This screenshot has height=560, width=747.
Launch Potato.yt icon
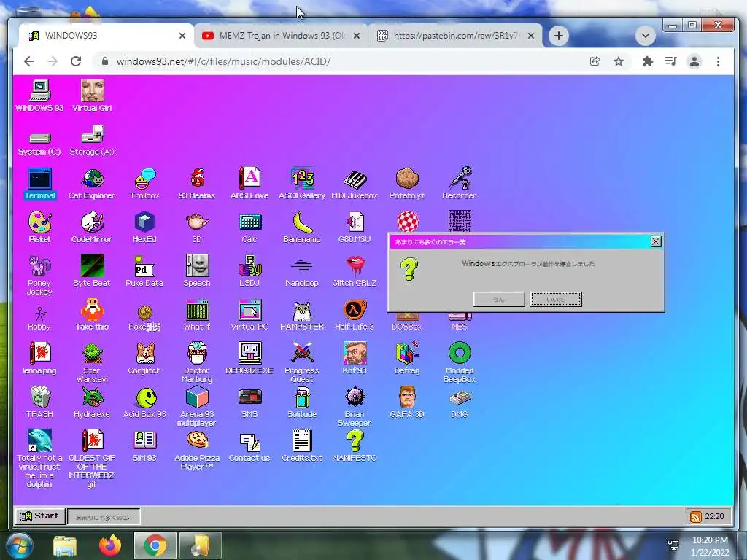(407, 183)
